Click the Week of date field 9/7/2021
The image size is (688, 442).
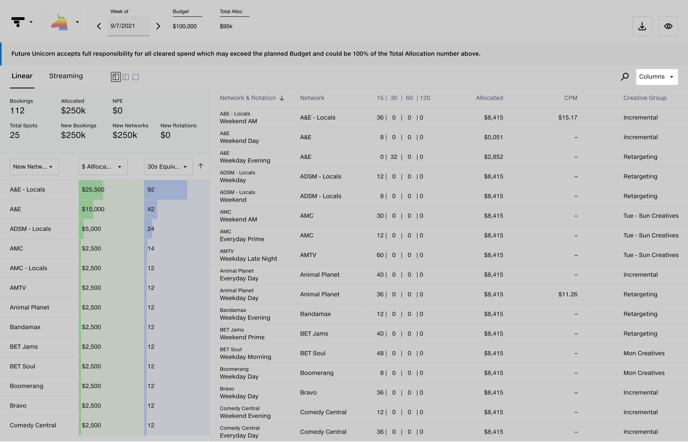click(x=129, y=26)
